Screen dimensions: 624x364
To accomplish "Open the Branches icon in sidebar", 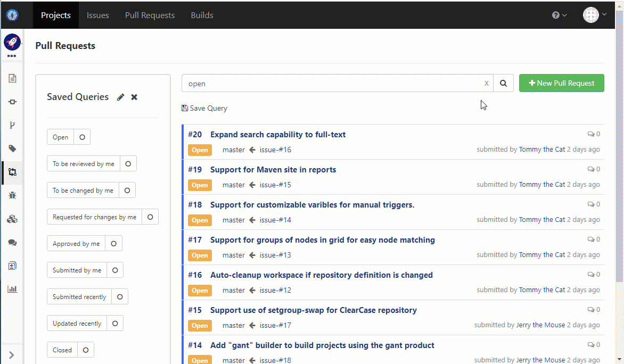I will (12, 125).
